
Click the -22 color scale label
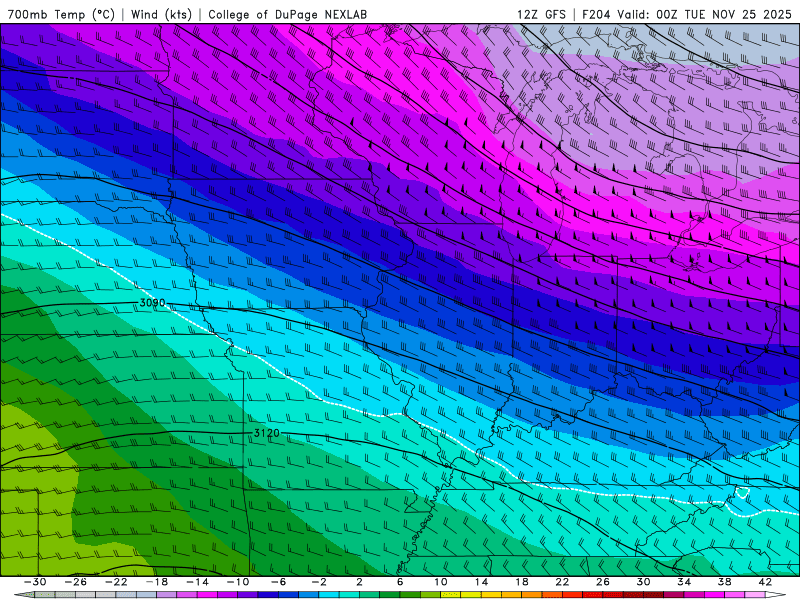tap(116, 582)
